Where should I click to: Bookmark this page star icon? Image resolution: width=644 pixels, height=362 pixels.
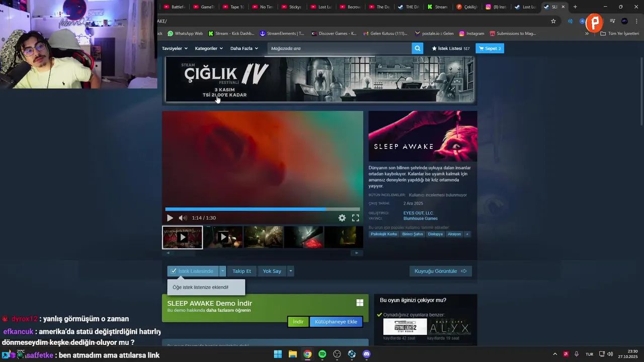(553, 21)
